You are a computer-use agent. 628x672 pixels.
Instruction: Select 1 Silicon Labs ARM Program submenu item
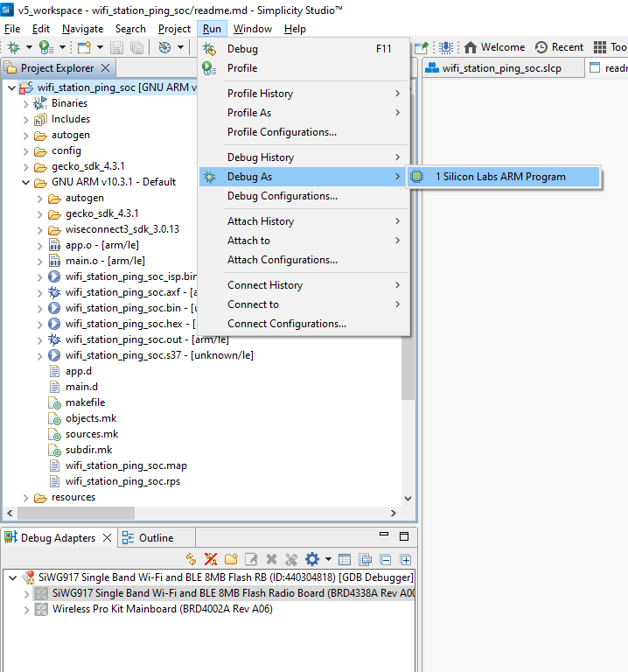500,177
